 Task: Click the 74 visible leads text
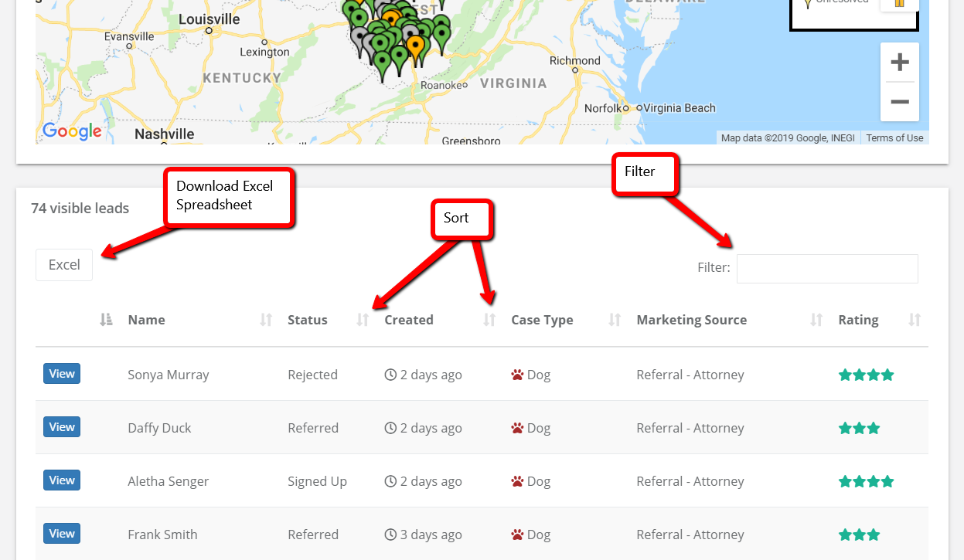click(x=80, y=208)
